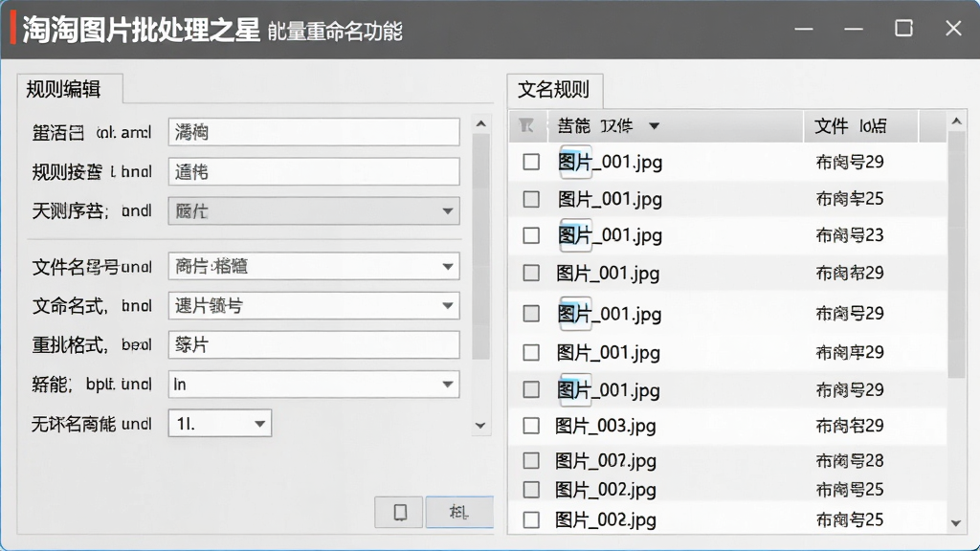Screen dimensions: 980x551
Task: Maximize the 淘淘图片批处理之星 window
Action: tap(903, 29)
